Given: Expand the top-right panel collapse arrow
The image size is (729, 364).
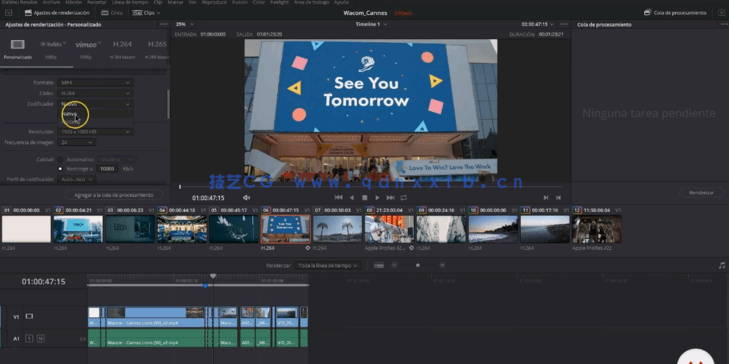Looking at the screenshot, I should click(721, 13).
